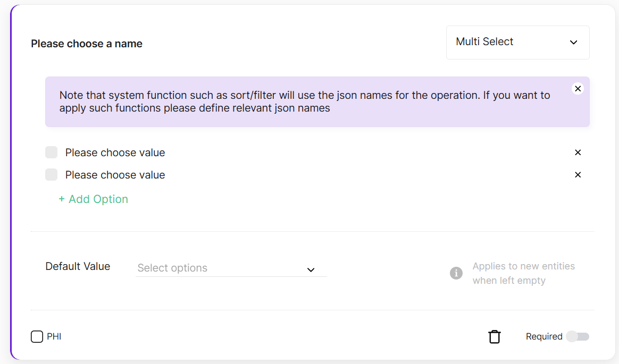Click the Required label text
The height and width of the screenshot is (364, 619).
coord(544,336)
